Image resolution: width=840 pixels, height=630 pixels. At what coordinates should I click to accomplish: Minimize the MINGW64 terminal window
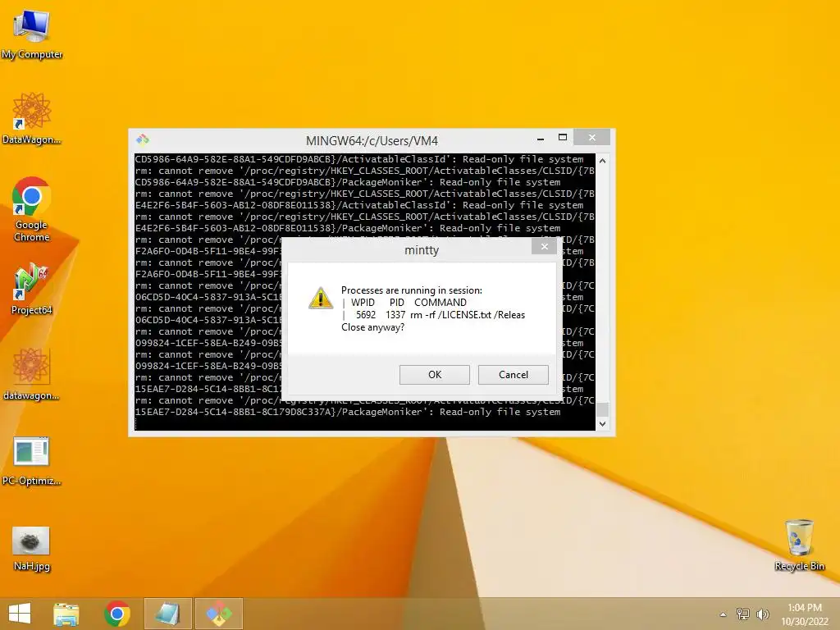[541, 138]
